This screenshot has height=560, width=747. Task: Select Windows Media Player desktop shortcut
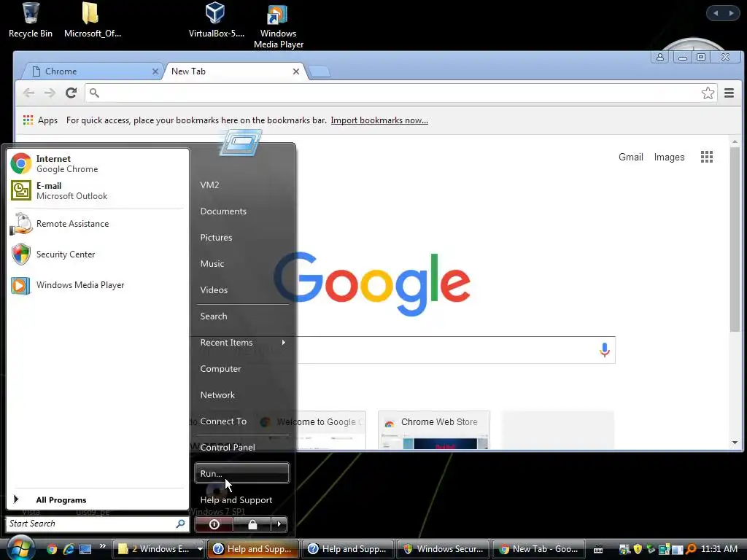pos(278,26)
